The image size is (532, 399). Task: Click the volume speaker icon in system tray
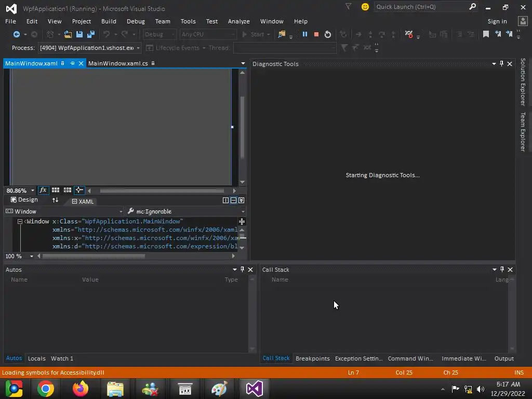pyautogui.click(x=480, y=389)
